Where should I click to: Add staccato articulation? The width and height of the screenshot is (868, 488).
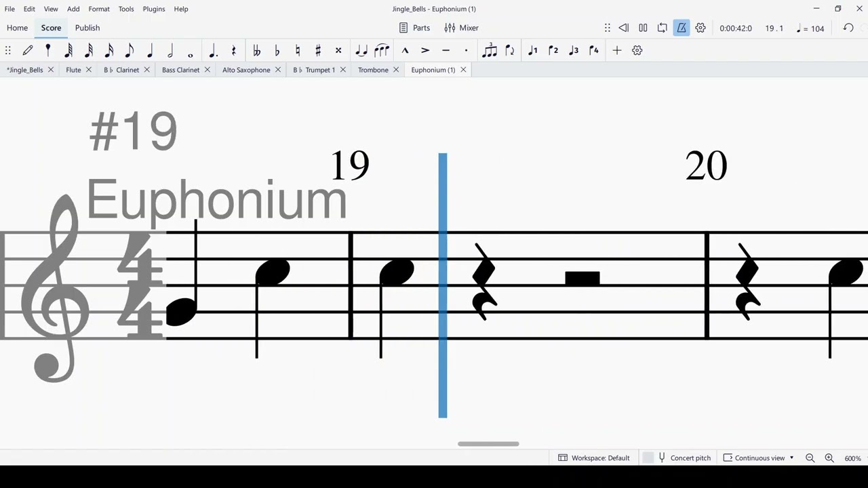coord(466,50)
